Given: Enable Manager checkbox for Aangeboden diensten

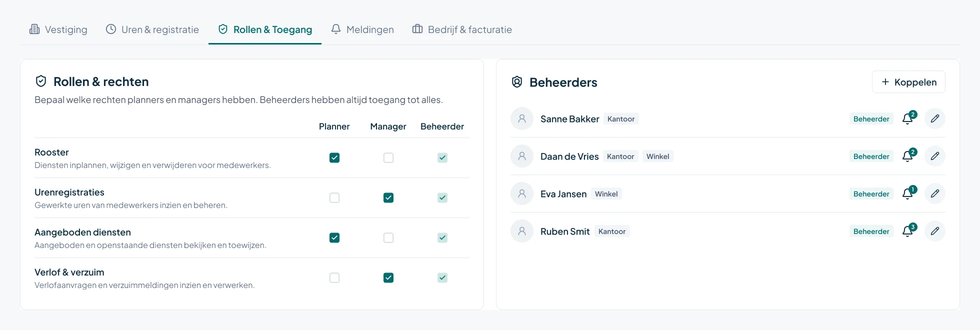Looking at the screenshot, I should click(388, 237).
